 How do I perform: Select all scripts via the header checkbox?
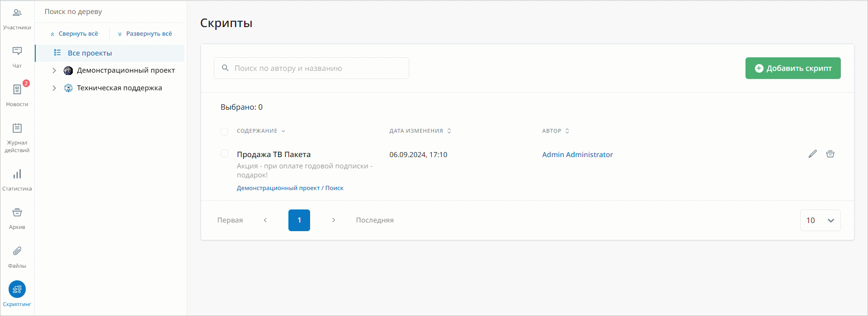pos(224,131)
